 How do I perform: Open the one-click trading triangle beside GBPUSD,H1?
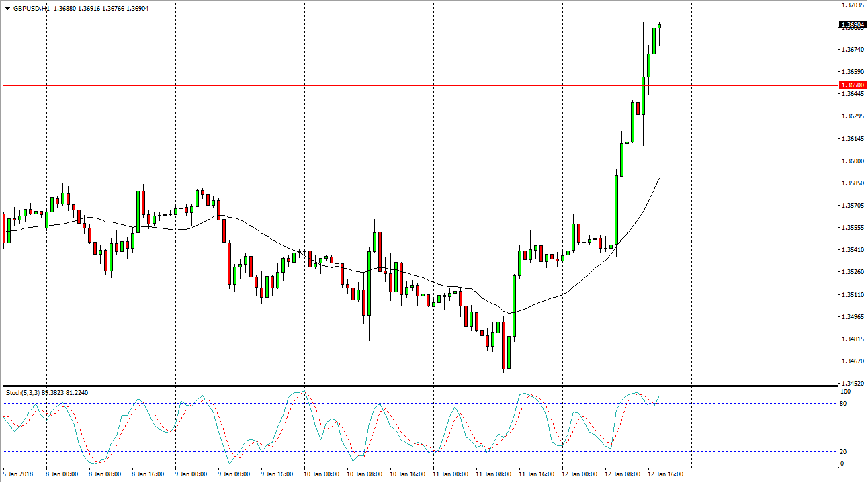tap(7, 9)
